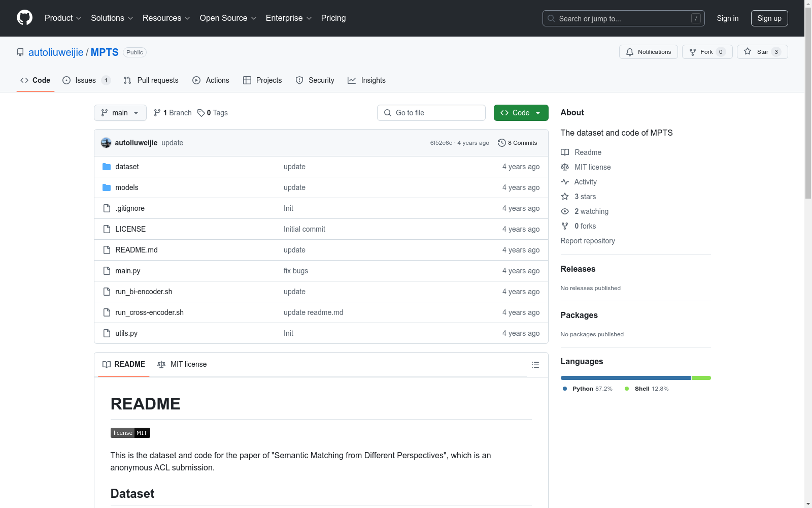
Task: Click the models folder icon
Action: 107,187
